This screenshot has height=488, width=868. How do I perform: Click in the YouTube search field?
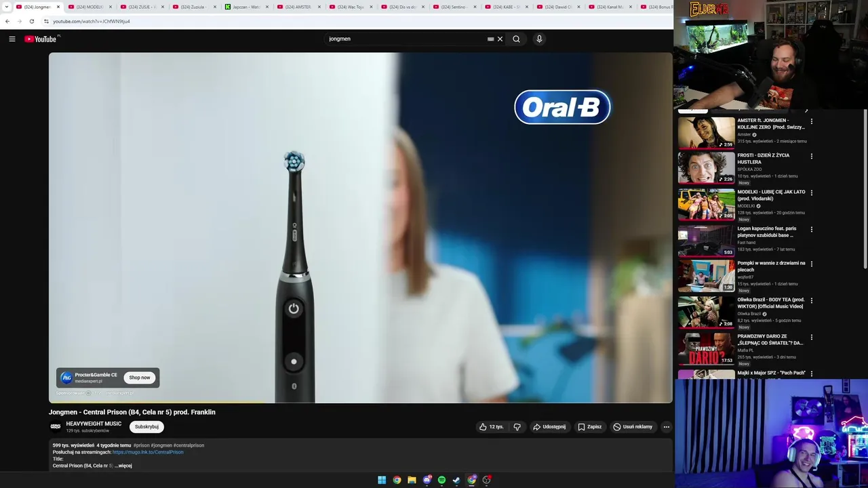point(406,39)
